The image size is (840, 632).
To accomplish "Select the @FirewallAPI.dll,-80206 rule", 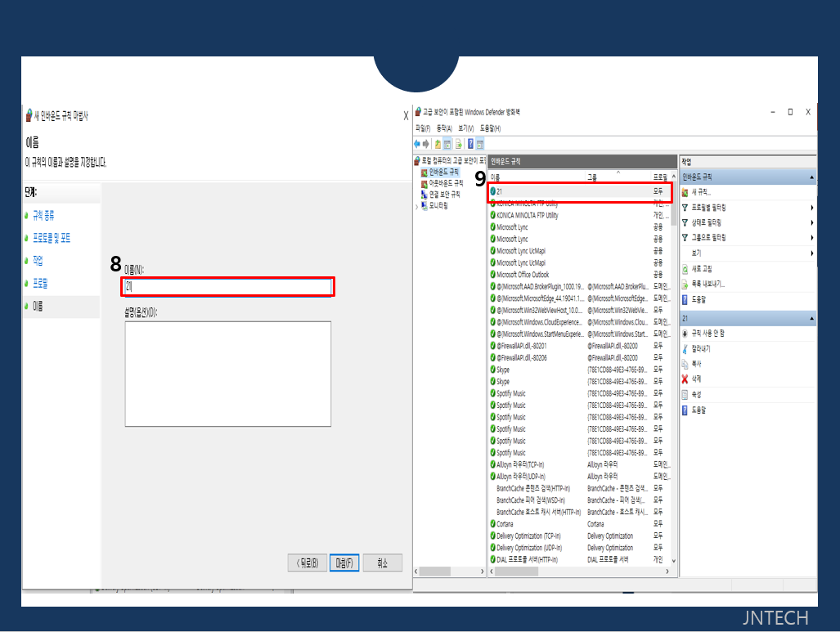I will pyautogui.click(x=578, y=357).
